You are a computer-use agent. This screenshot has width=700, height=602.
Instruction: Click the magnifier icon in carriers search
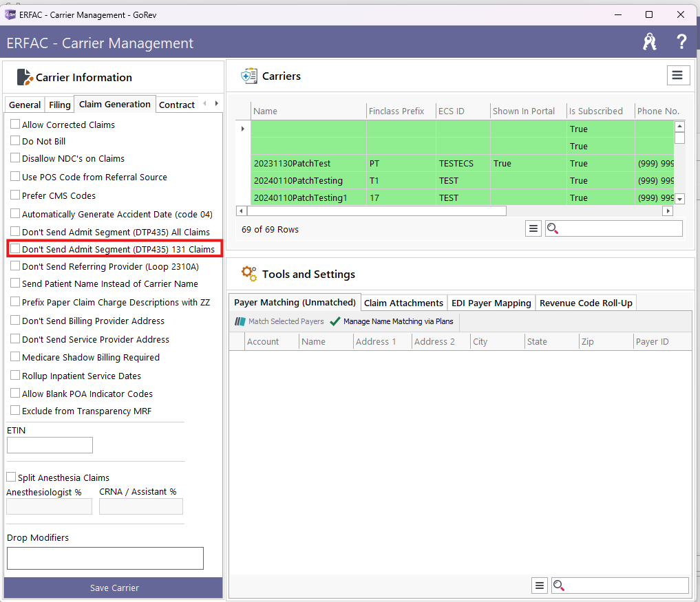click(x=553, y=229)
